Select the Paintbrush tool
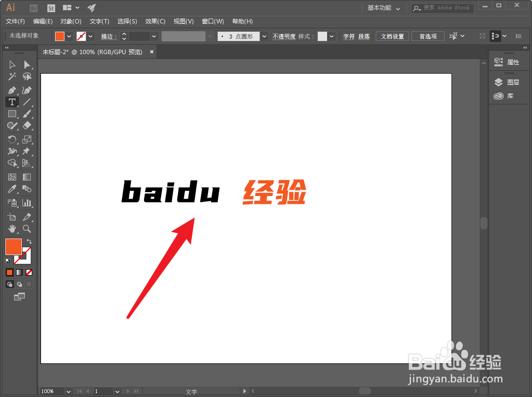This screenshot has height=397, width=532. point(27,114)
